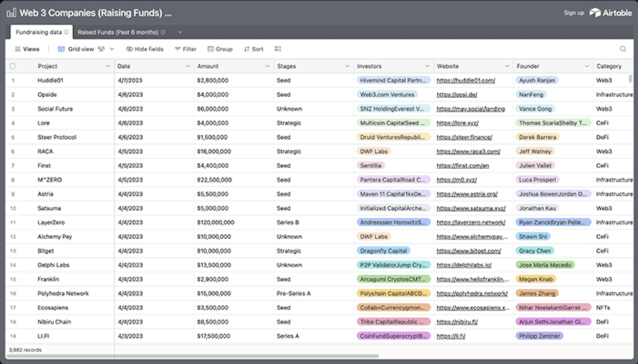Open the Hide fields option
The width and height of the screenshot is (638, 364).
[x=145, y=49]
